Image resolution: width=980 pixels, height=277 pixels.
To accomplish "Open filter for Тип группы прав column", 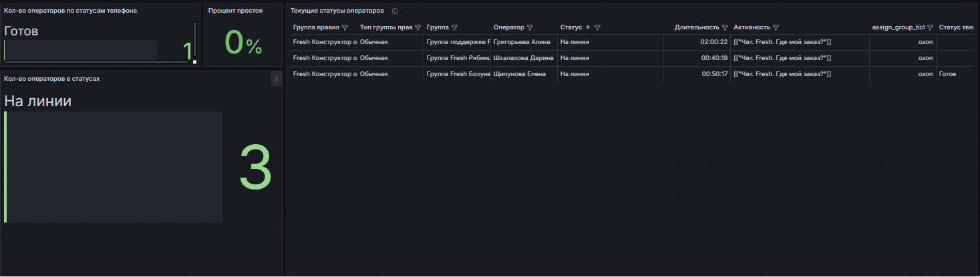I will pos(418,28).
